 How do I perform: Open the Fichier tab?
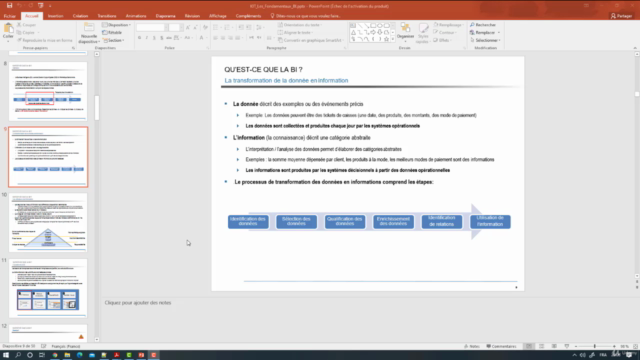[x=9, y=16]
